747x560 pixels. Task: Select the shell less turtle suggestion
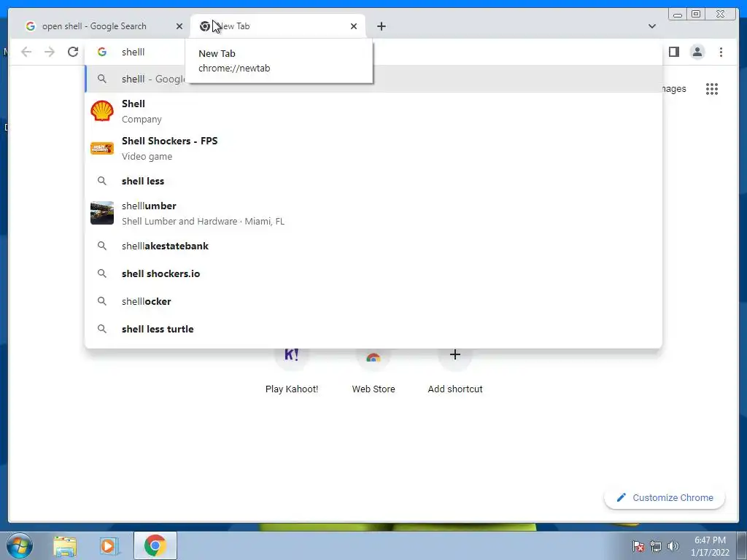coord(373,329)
